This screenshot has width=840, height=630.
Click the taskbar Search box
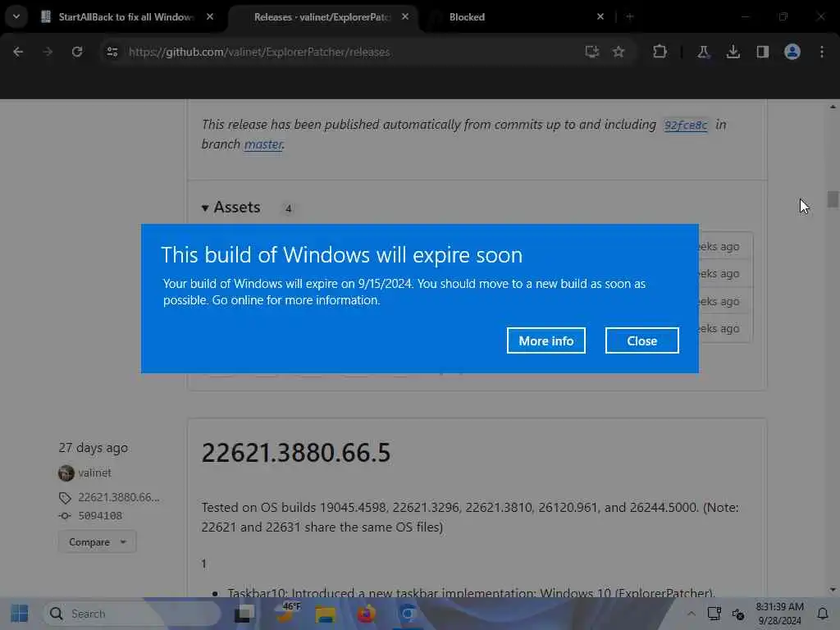click(131, 614)
